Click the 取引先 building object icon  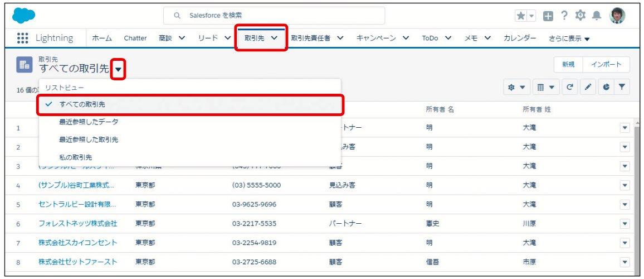[x=24, y=65]
